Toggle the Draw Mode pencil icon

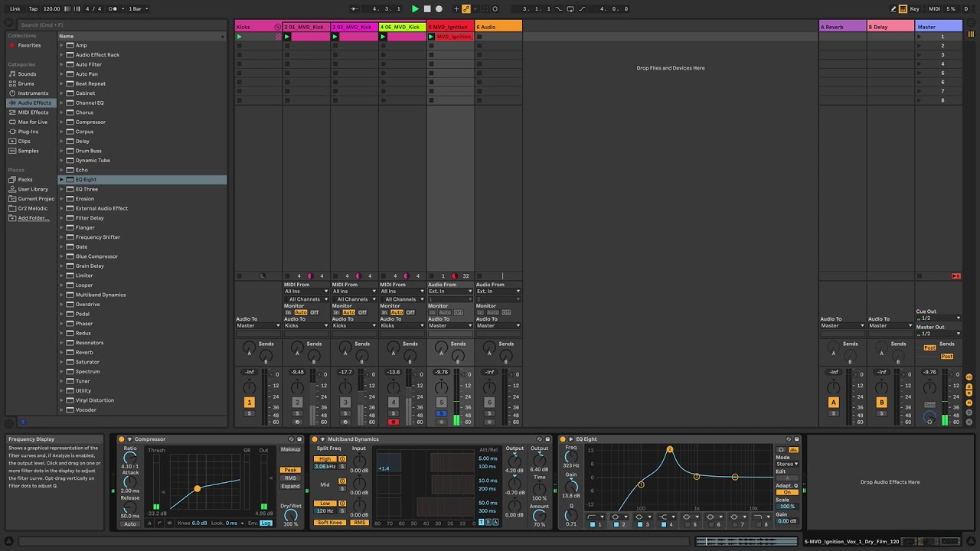893,8
